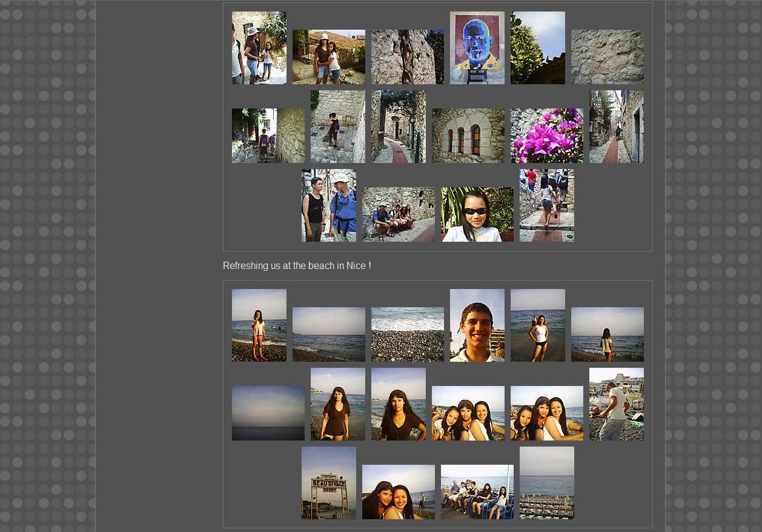Open photo of waves on pebble shore
This screenshot has height=532, width=762.
[407, 334]
